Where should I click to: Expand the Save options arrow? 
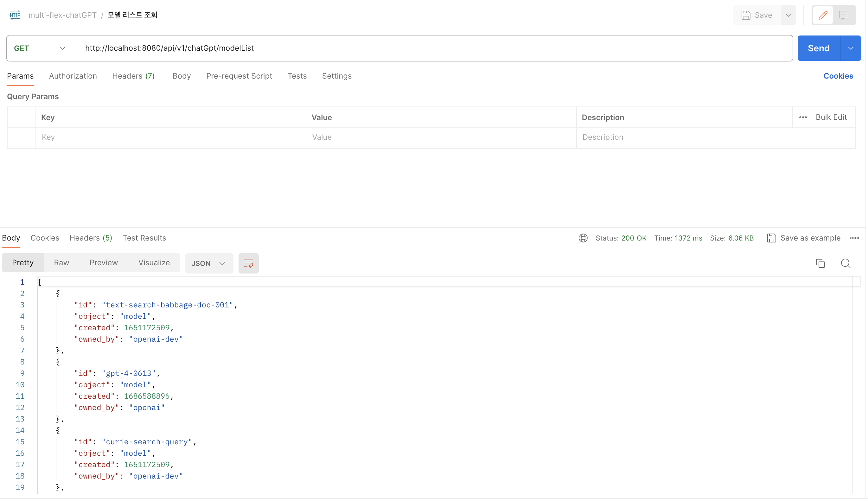(788, 15)
